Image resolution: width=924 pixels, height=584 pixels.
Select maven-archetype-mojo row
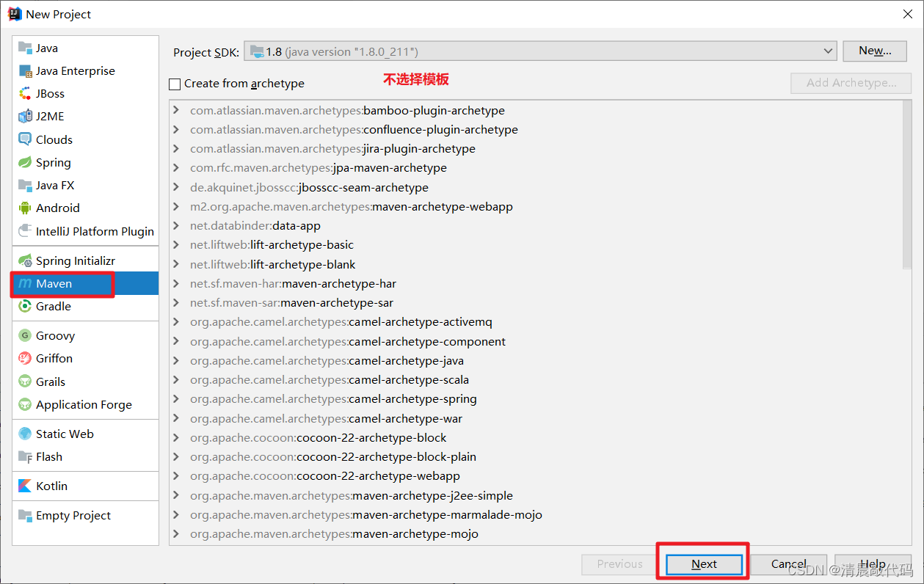[535, 534]
